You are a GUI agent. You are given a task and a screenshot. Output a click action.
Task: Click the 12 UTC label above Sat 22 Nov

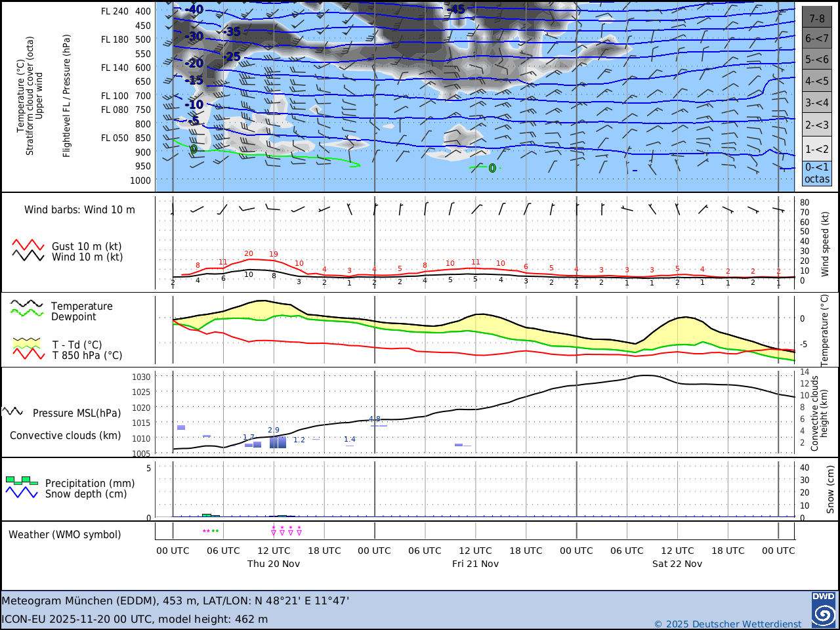(x=677, y=551)
